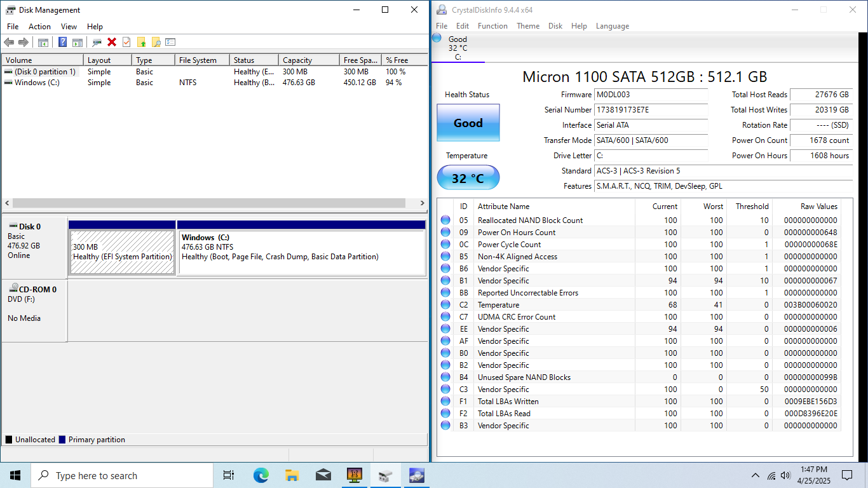
Task: Switch to CrystalDiskInfo taskbar icon
Action: point(416,475)
